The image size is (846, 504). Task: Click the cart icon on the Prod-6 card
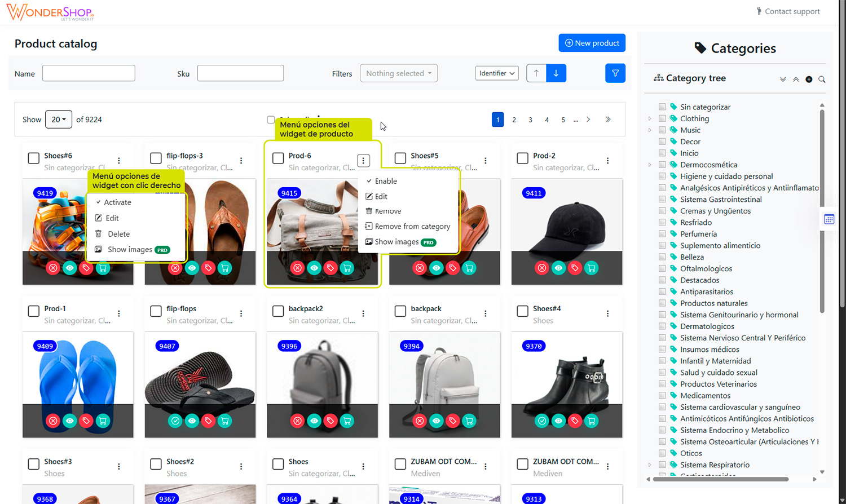click(347, 268)
